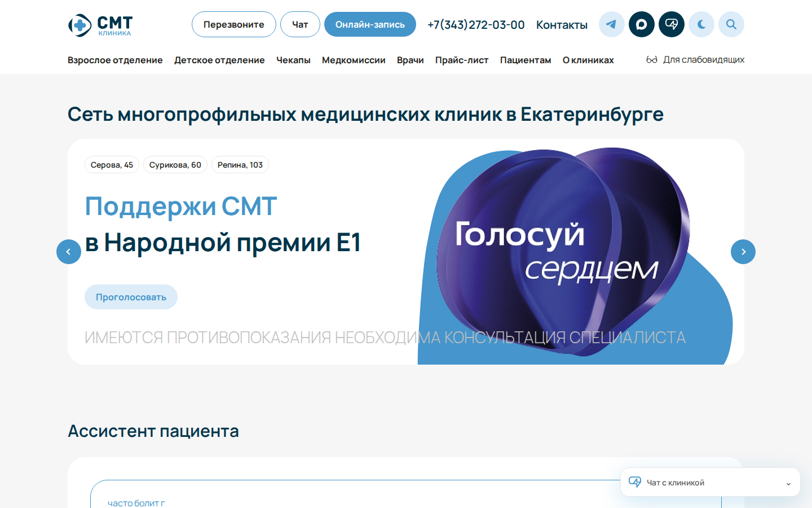Open the Врачи menu item

click(411, 60)
